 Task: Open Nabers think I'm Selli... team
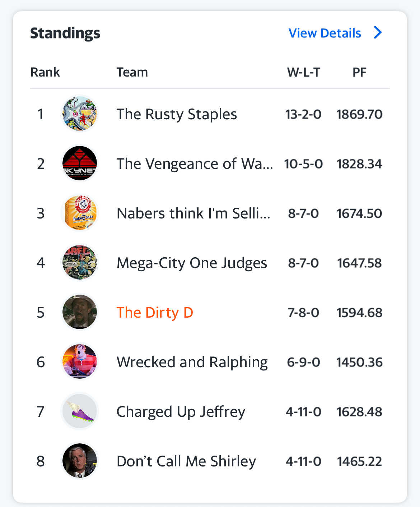193,213
